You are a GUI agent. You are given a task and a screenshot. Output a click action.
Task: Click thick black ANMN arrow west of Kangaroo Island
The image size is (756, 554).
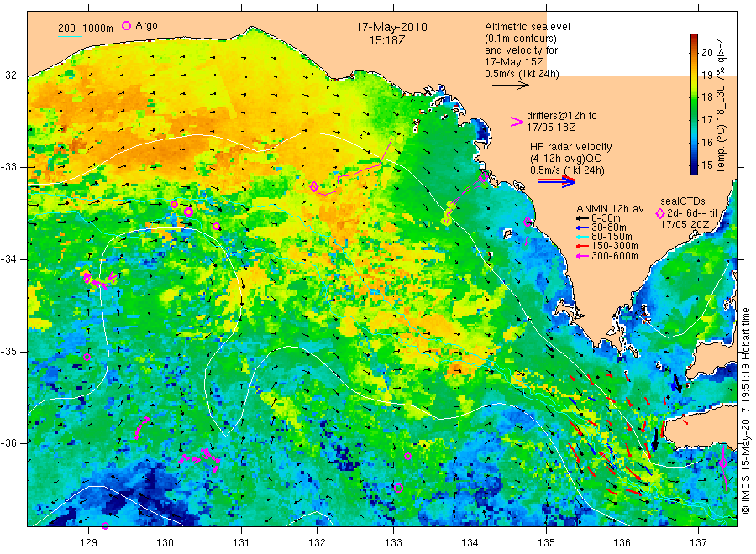coord(654,439)
